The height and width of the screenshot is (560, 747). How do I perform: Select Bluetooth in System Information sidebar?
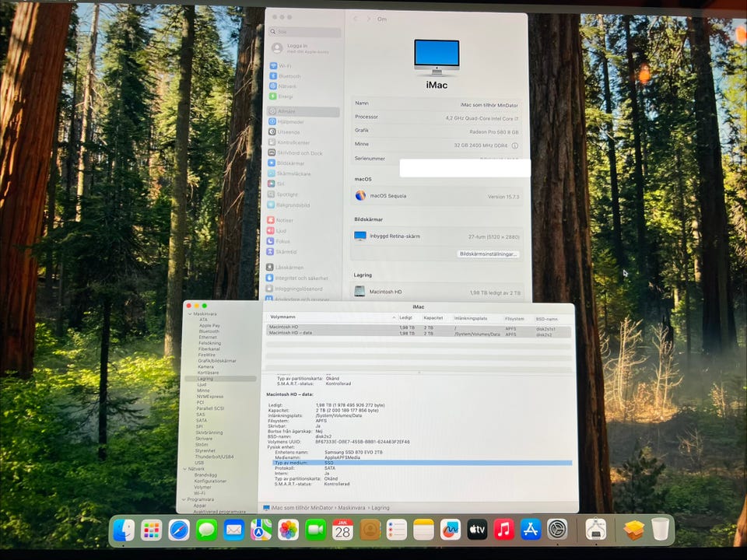[x=209, y=331]
